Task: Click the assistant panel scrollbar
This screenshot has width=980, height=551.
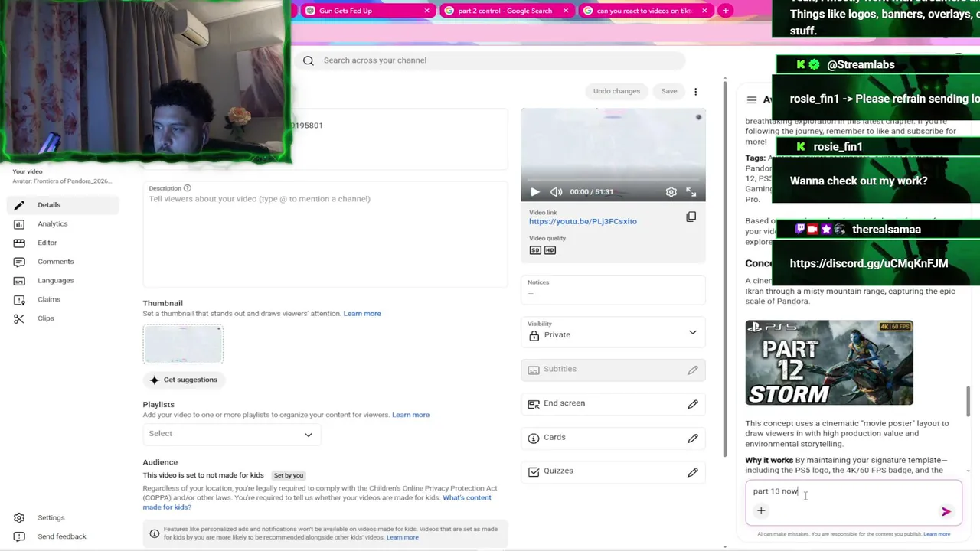Action: (969, 402)
